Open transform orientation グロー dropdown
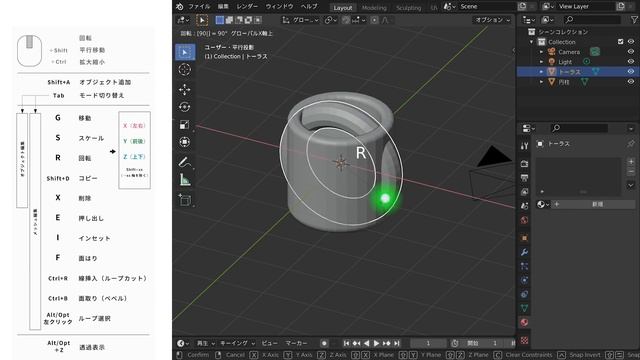The height and width of the screenshot is (360, 640). point(300,20)
